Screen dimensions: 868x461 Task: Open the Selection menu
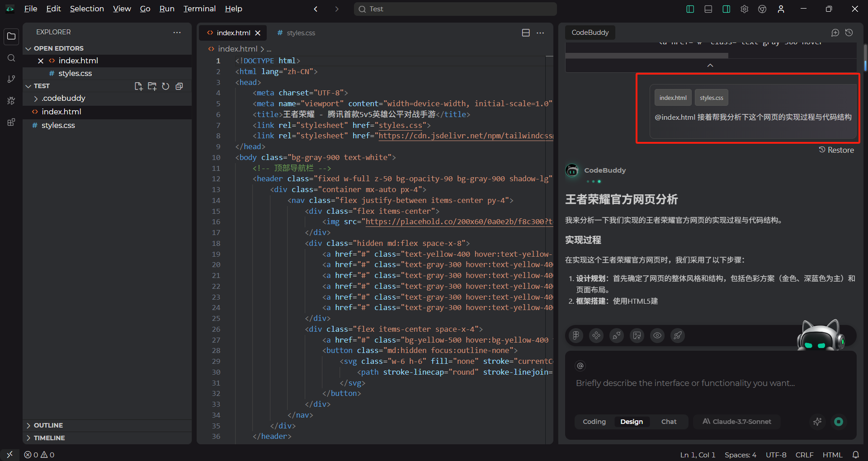(x=87, y=9)
